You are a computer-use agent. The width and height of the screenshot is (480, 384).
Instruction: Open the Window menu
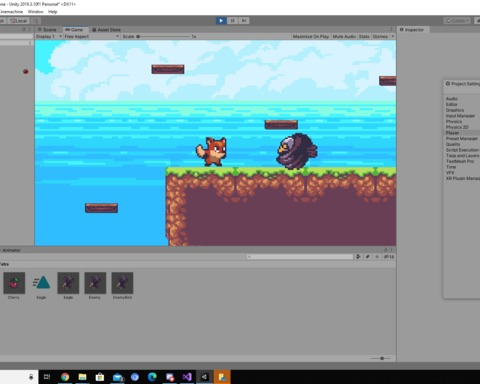click(x=36, y=12)
